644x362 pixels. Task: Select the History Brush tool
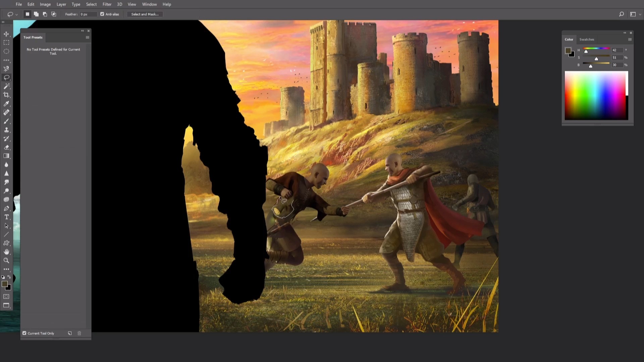click(6, 138)
